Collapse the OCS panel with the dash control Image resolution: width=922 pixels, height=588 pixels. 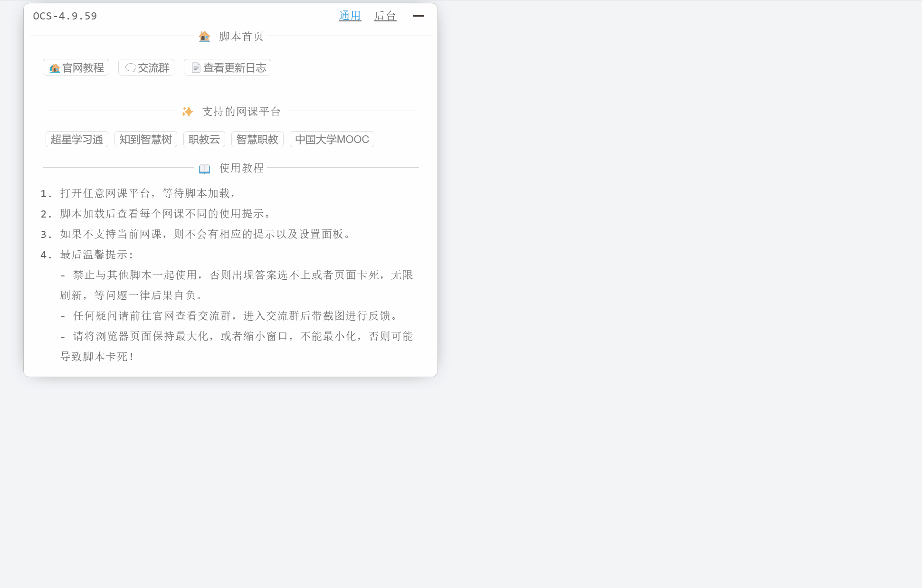coord(418,16)
